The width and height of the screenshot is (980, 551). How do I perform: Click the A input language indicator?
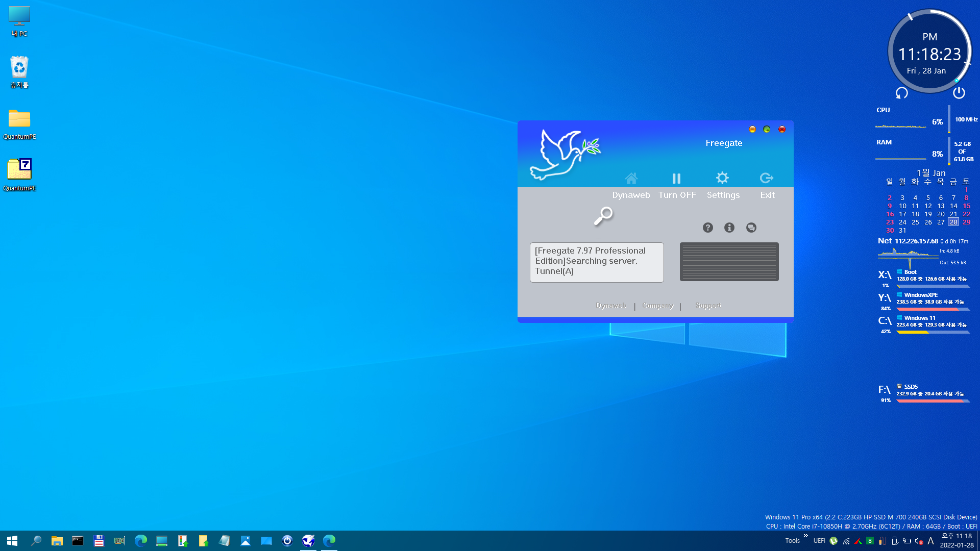click(930, 541)
